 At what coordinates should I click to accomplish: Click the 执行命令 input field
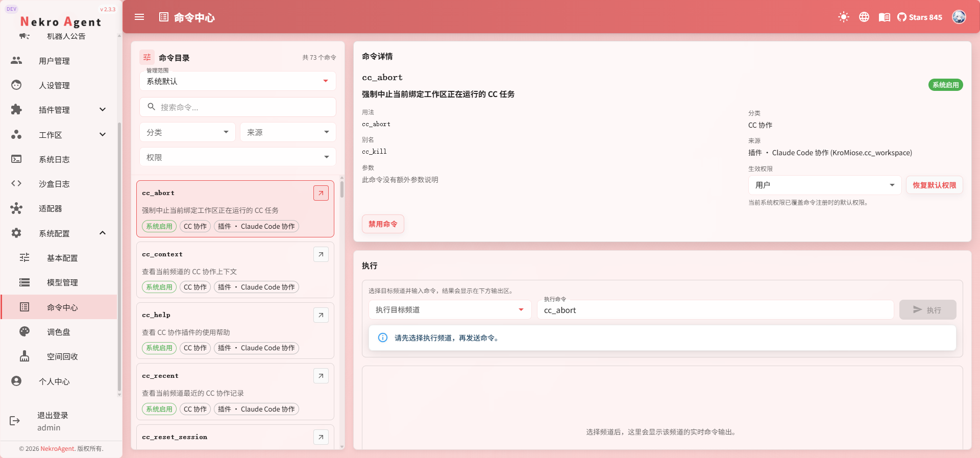[716, 310]
